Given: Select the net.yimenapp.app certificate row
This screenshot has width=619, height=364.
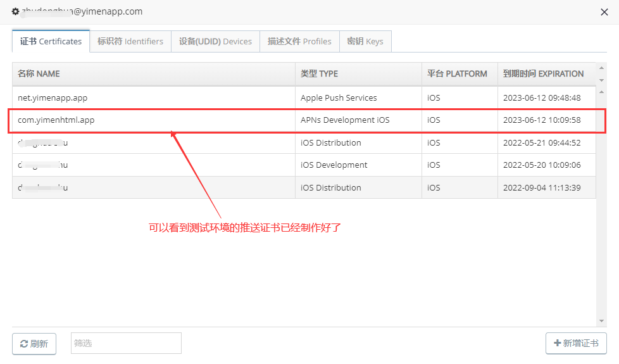Looking at the screenshot, I should (304, 98).
